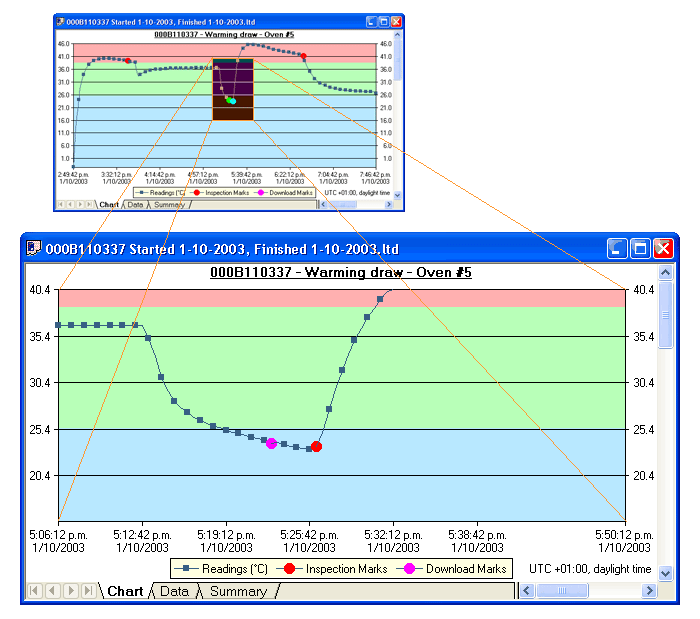The image size is (700, 619).
Task: Maximize the large chart window
Action: pyautogui.click(x=640, y=249)
